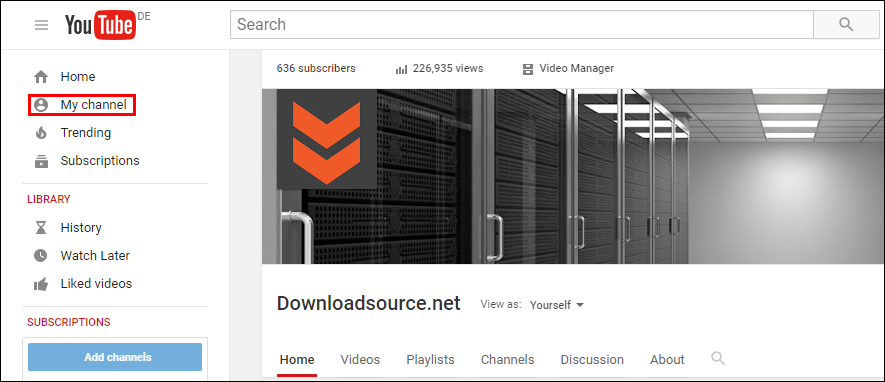Open Watch Later in the sidebar

pyautogui.click(x=95, y=256)
